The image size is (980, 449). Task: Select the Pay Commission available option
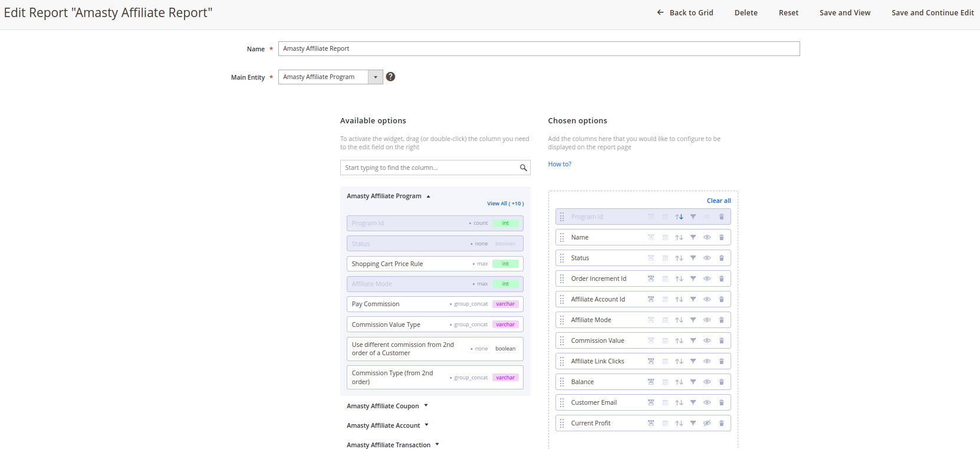point(435,304)
